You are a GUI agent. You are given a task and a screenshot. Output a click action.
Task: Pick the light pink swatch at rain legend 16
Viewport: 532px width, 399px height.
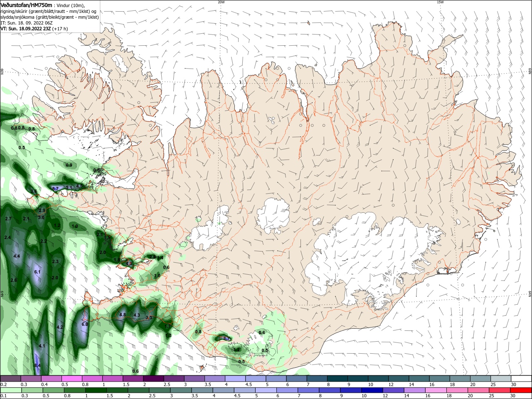pos(436,390)
